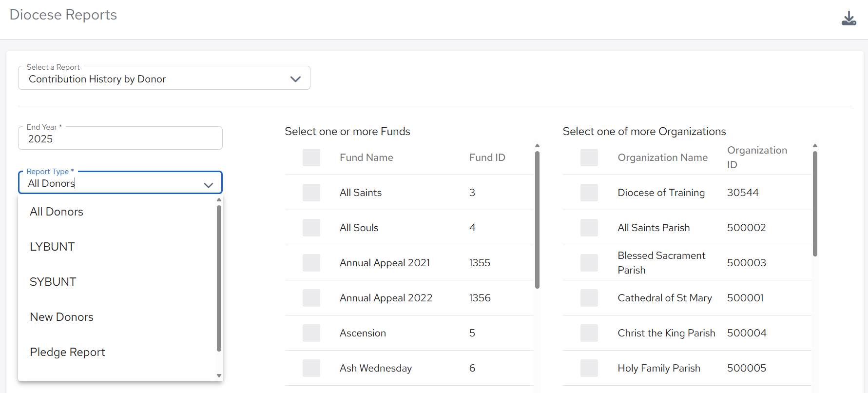The width and height of the screenshot is (868, 393).
Task: Click the Organization Name column header
Action: 662,157
